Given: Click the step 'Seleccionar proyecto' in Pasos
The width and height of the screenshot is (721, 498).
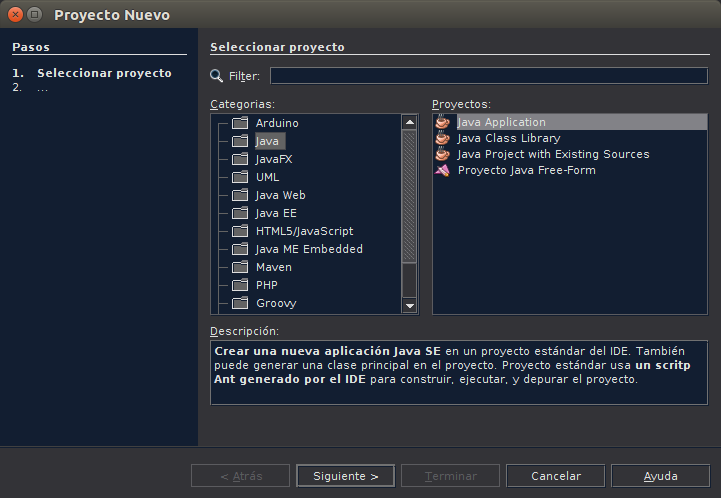Looking at the screenshot, I should pyautogui.click(x=104, y=73).
